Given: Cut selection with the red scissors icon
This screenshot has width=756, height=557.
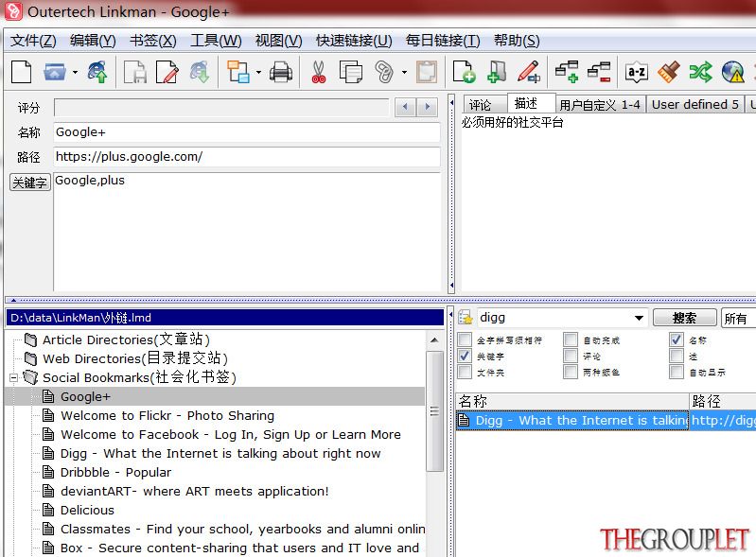Looking at the screenshot, I should tap(318, 73).
